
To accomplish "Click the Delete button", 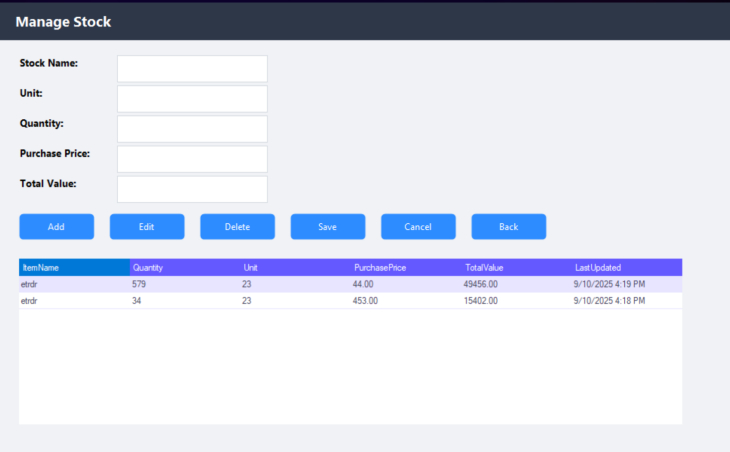I will click(237, 227).
